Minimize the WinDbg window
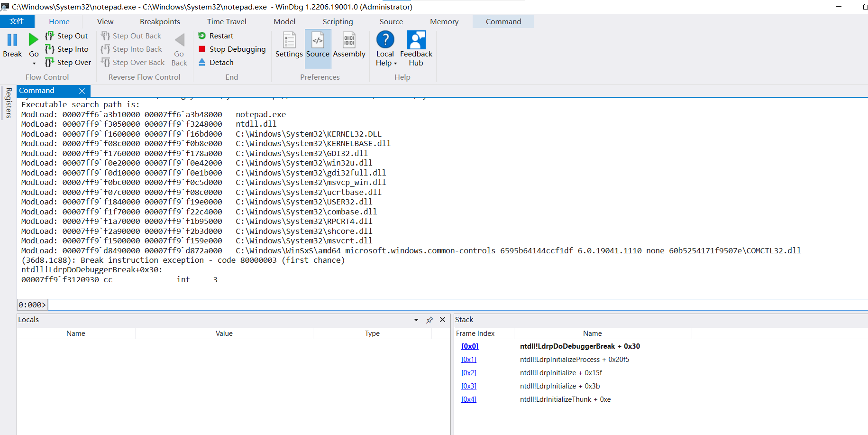This screenshot has width=868, height=435. click(838, 7)
